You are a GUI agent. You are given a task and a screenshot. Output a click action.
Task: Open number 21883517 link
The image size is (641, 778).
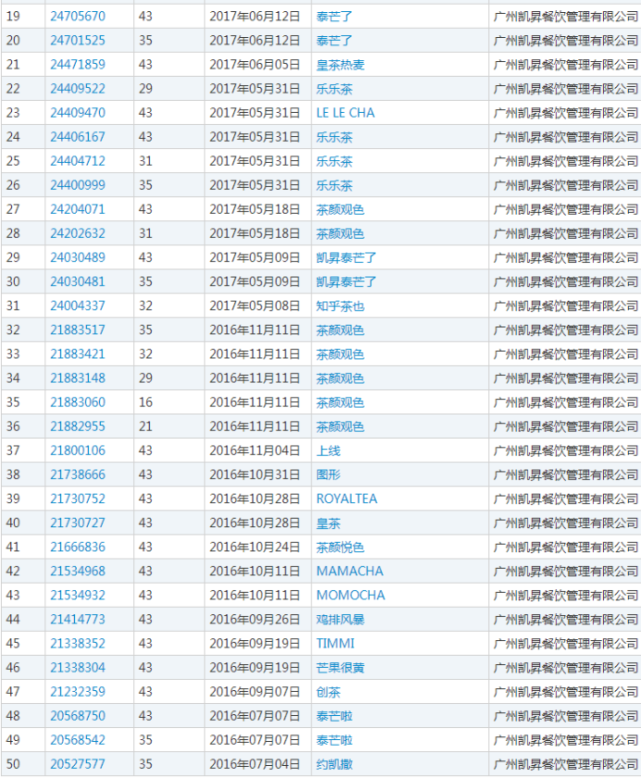tap(78, 330)
